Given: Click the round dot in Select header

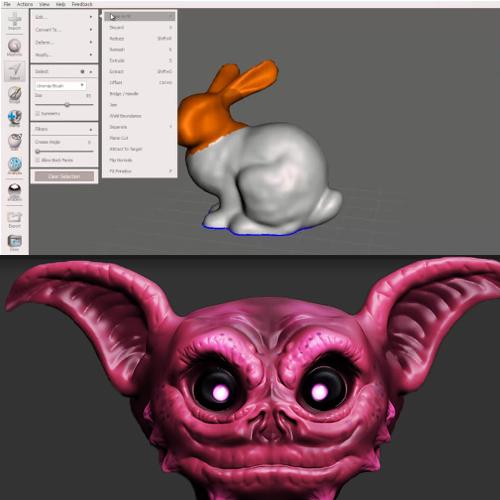Looking at the screenshot, I should click(x=82, y=72).
